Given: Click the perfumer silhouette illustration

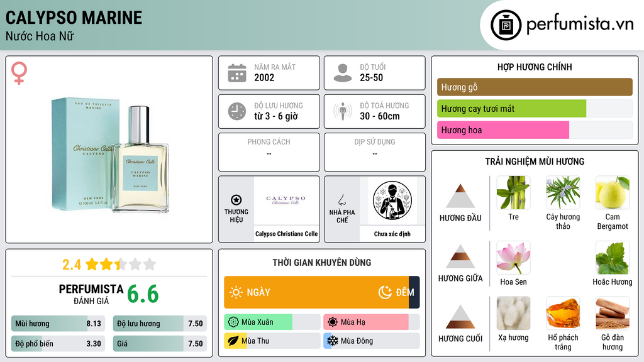Looking at the screenshot, I should (x=392, y=200).
